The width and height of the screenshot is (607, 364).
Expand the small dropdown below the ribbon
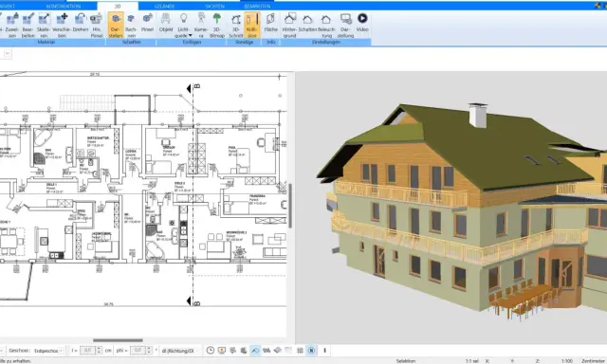7,53
